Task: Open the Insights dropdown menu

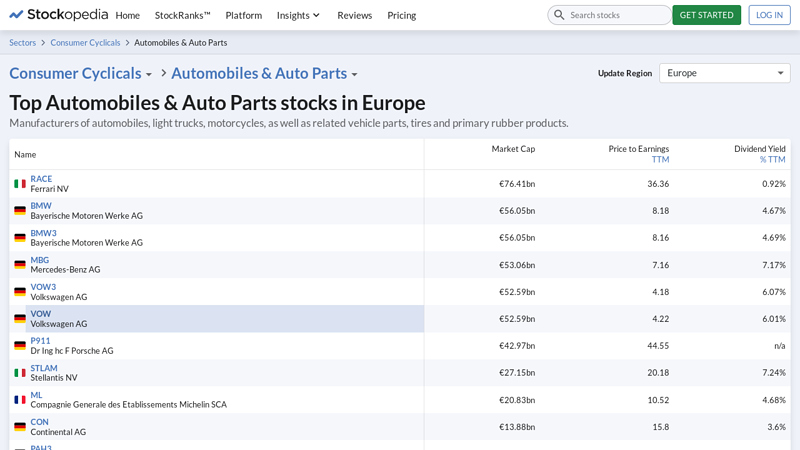Action: (x=298, y=15)
